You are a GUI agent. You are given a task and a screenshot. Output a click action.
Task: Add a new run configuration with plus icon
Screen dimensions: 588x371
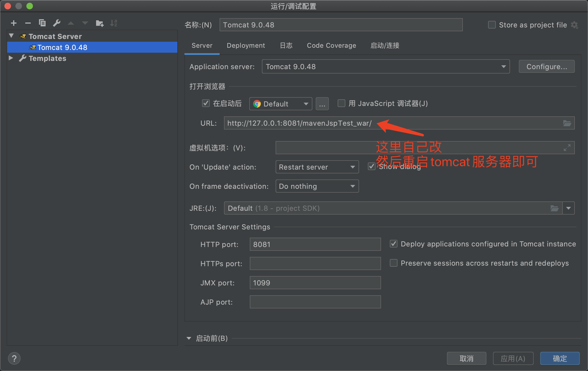click(x=14, y=23)
